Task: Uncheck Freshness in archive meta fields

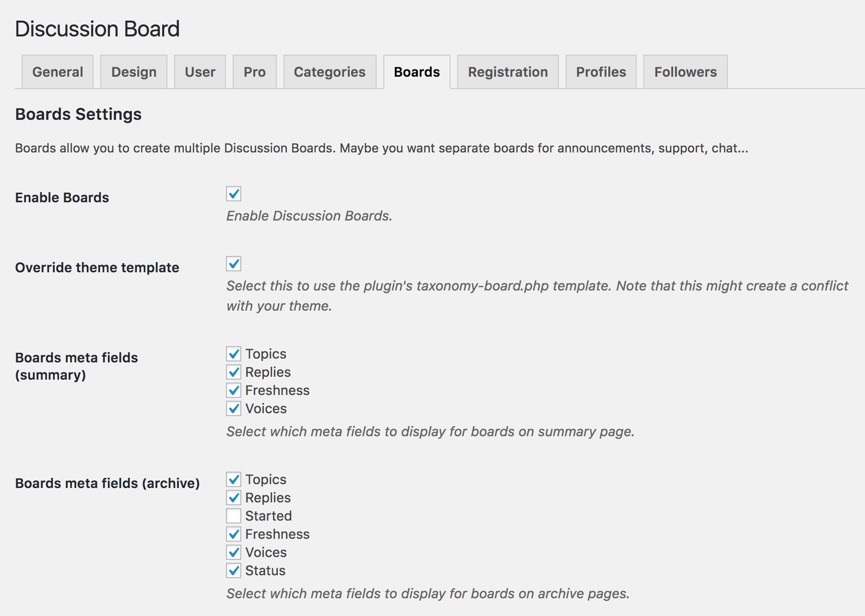Action: [x=234, y=534]
